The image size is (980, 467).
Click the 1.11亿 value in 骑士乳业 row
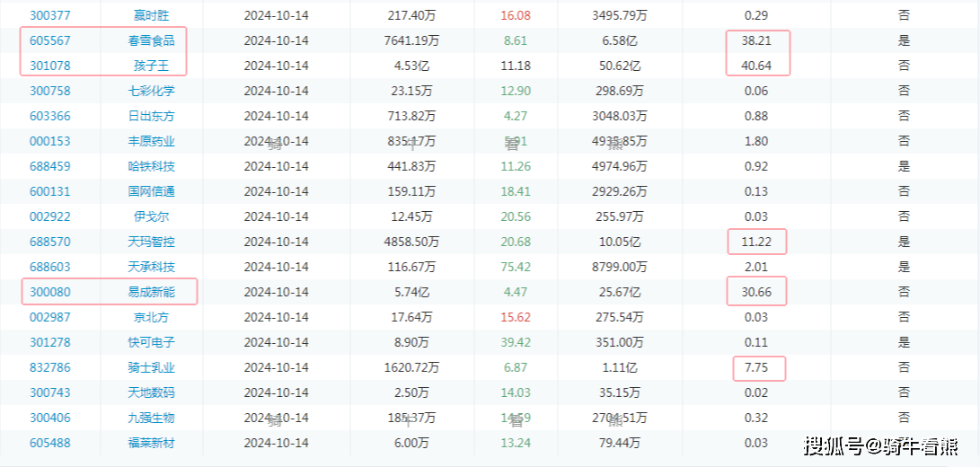[620, 367]
